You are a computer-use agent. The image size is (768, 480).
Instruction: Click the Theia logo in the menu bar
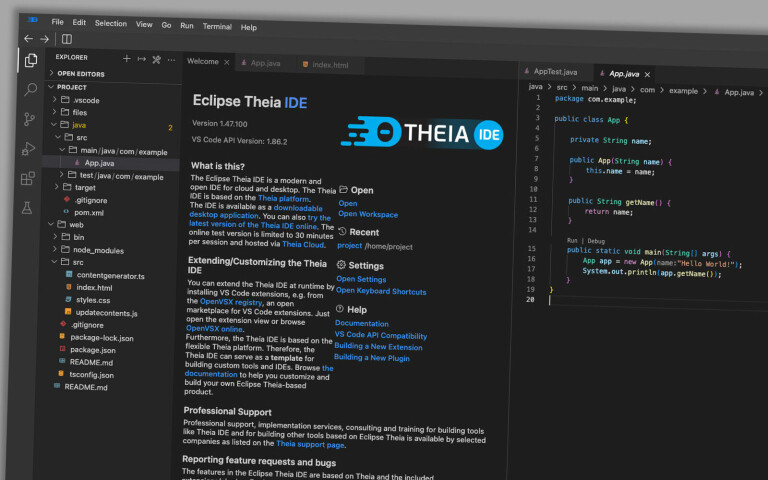pyautogui.click(x=33, y=20)
